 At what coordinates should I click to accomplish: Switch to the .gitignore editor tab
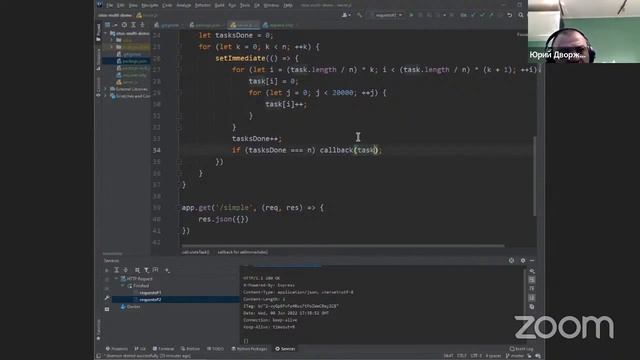pos(169,25)
